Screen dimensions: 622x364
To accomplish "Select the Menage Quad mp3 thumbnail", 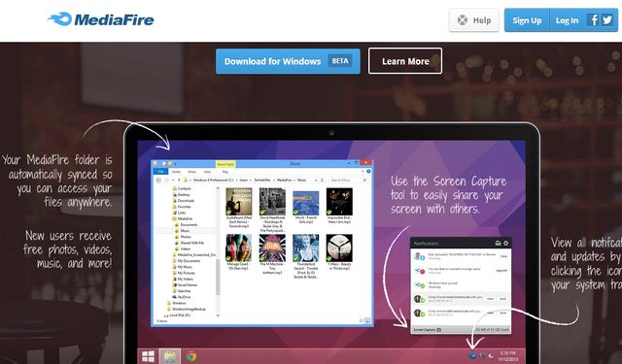I will 239,248.
